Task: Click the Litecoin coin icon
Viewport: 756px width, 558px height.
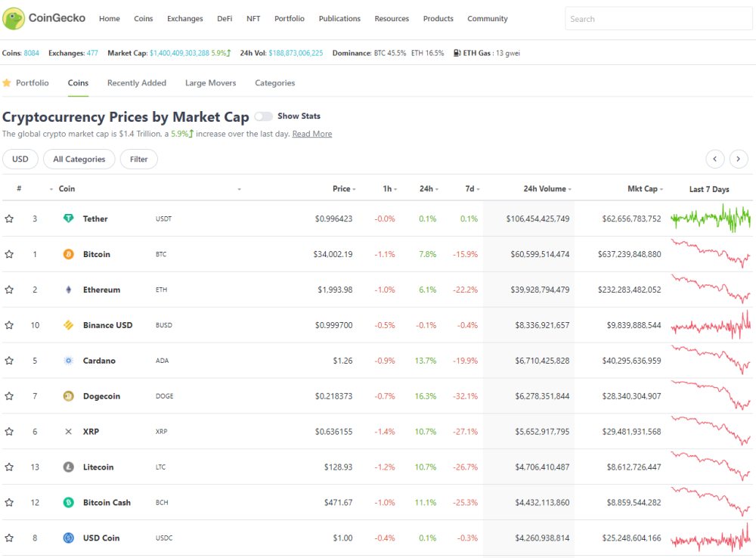Action: 69,467
